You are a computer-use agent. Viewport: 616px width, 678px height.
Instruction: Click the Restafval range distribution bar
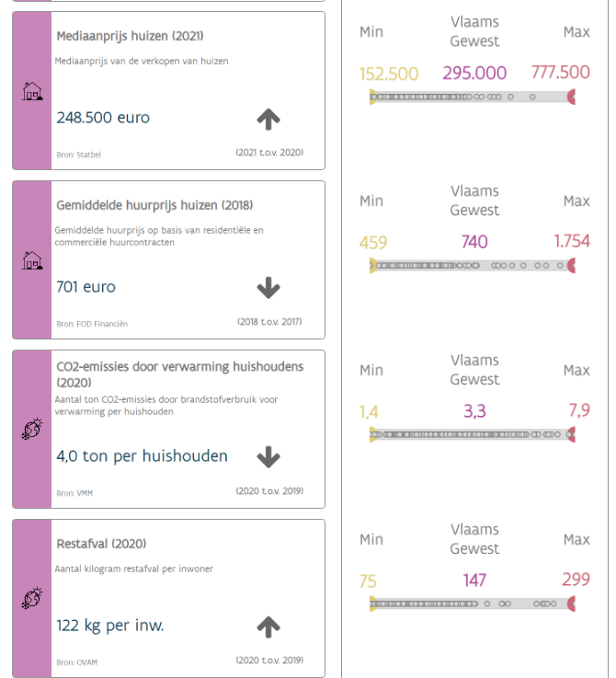coord(473,604)
